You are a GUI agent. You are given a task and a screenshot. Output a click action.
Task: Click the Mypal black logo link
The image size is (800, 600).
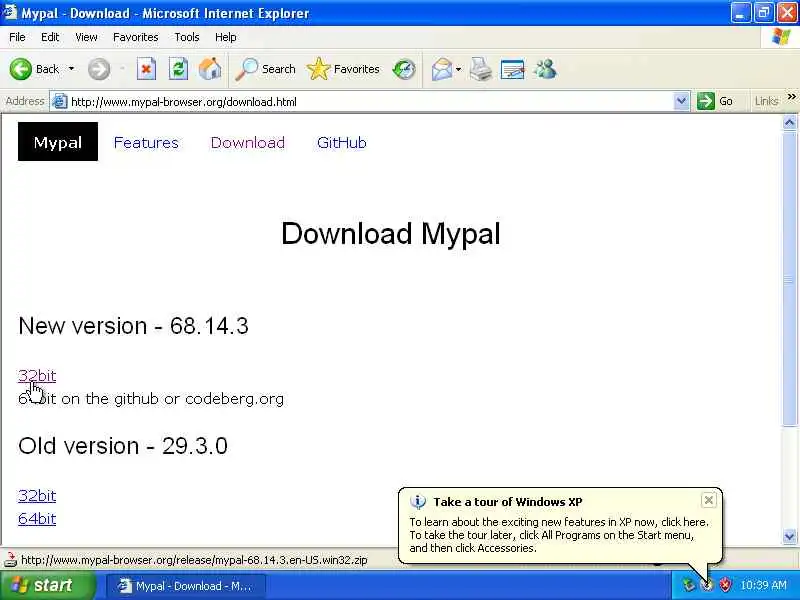coord(58,142)
